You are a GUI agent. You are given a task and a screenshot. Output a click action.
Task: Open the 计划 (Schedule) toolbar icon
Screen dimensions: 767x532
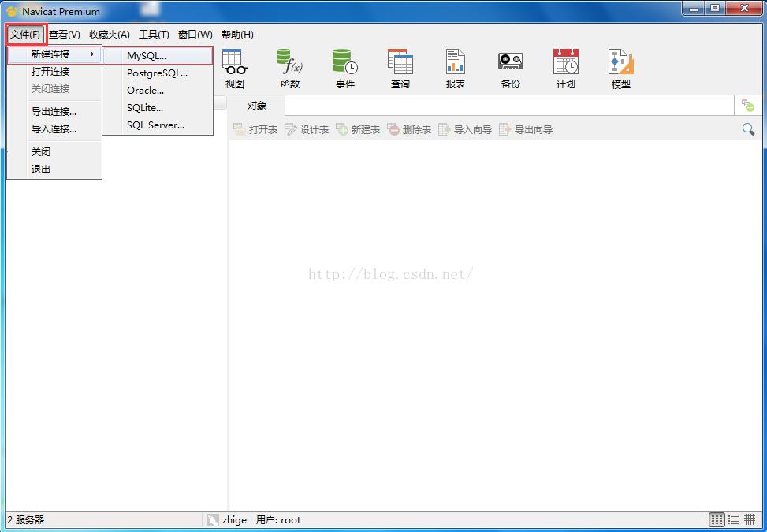[566, 69]
